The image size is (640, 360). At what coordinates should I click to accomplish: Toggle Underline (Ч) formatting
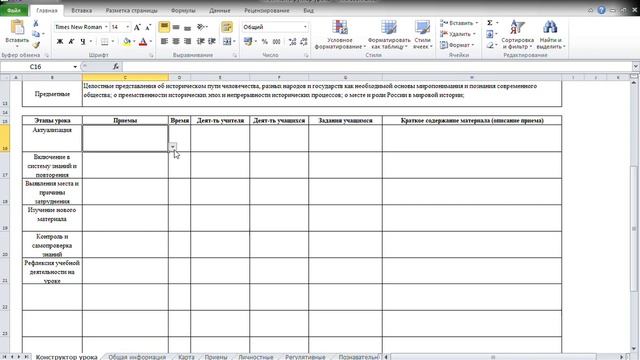[83, 41]
